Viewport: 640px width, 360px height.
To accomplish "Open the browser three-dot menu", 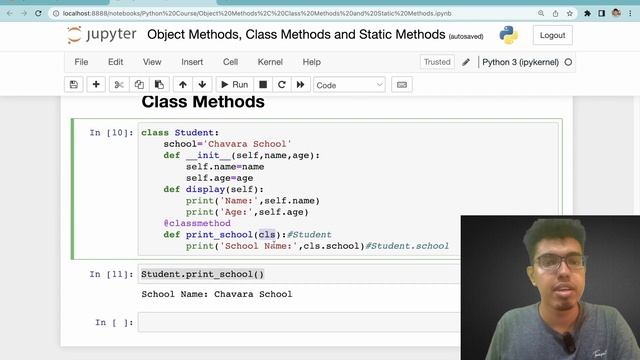I will 630,13.
